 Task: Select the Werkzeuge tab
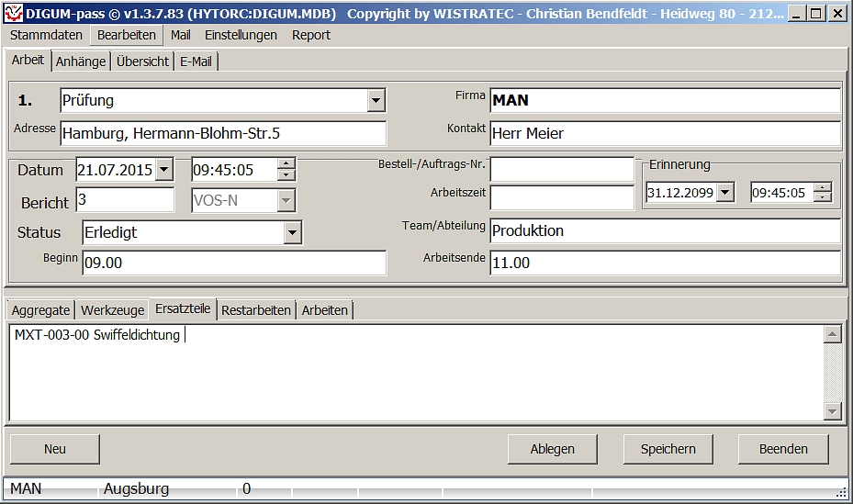click(113, 310)
